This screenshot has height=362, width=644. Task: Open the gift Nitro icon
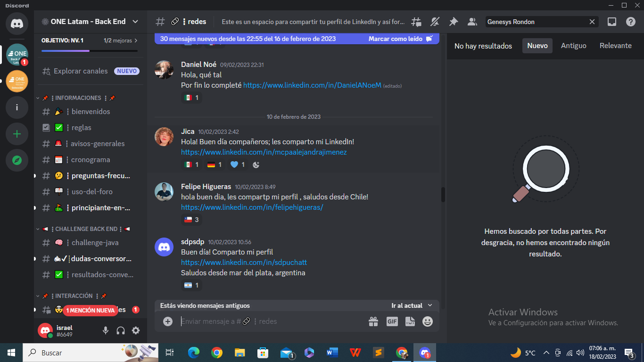coord(373,321)
